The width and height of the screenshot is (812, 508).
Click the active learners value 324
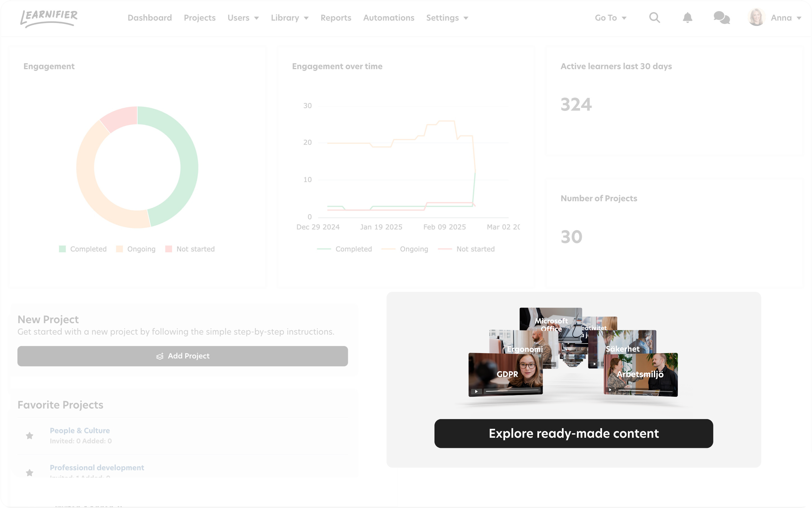576,104
